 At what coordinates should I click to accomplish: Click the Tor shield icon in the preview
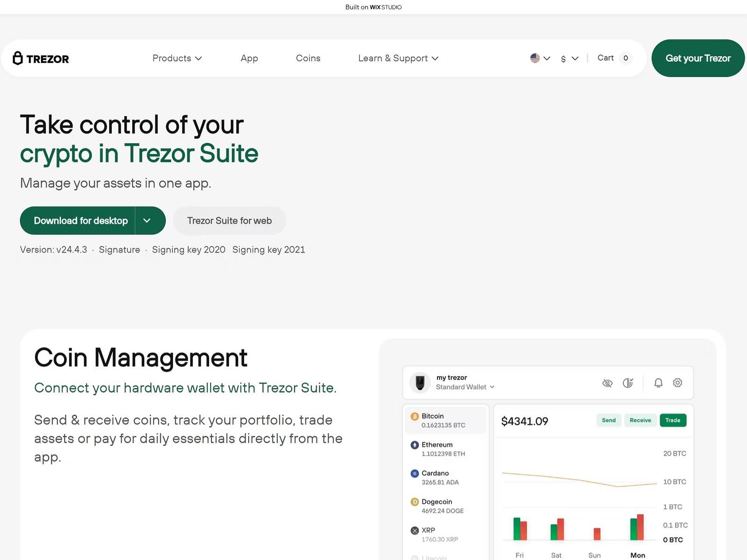(x=628, y=383)
